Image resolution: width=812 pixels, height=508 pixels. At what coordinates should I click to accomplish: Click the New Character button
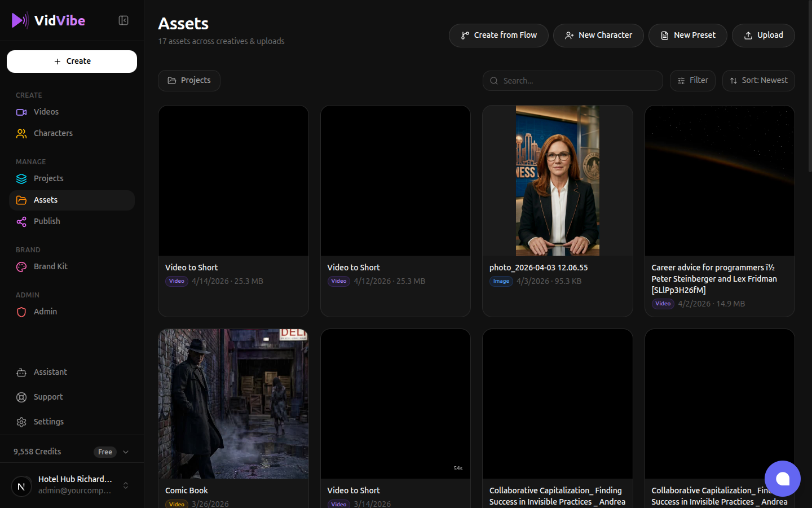click(x=598, y=36)
